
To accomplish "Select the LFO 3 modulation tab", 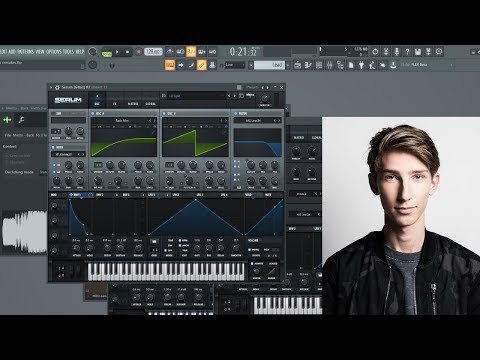I will click(200, 195).
